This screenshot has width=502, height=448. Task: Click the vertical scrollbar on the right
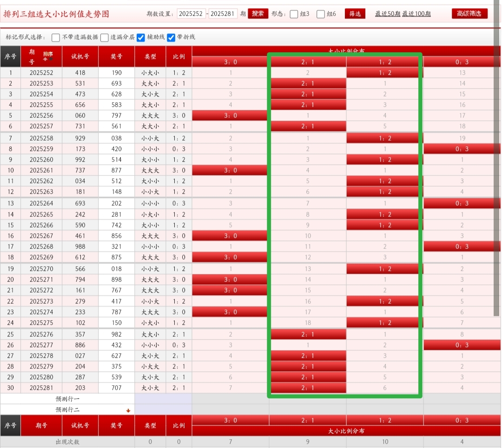[497, 163]
